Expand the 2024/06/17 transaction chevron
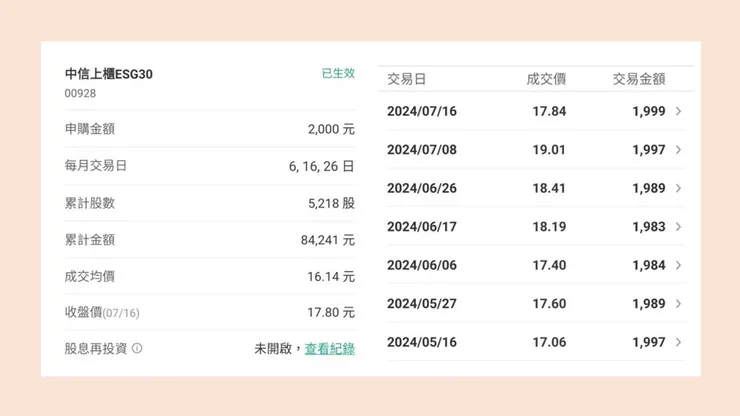Image resolution: width=740 pixels, height=416 pixels. click(678, 227)
